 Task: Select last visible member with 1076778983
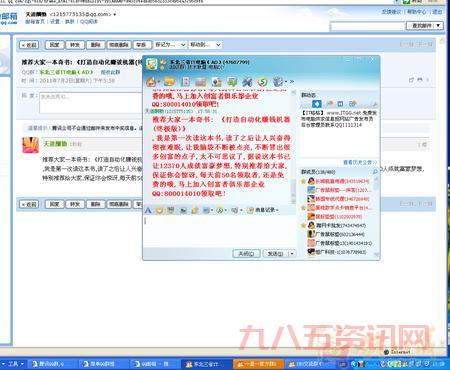coord(336,252)
